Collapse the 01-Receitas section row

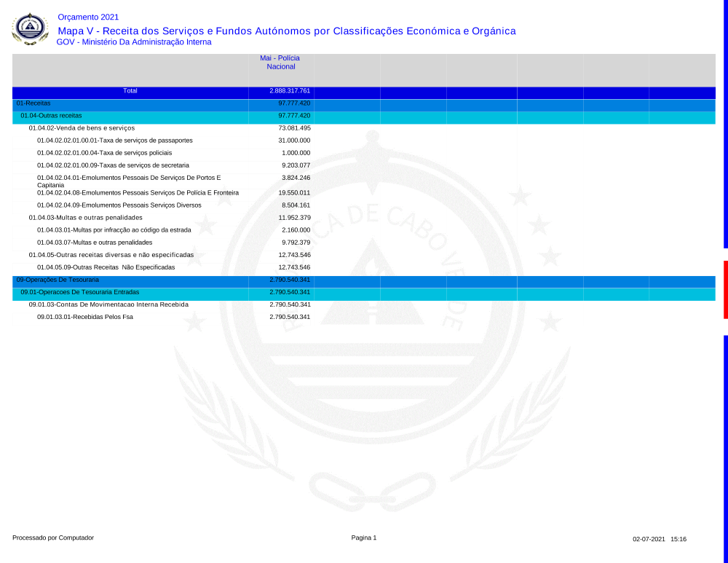tap(33, 103)
